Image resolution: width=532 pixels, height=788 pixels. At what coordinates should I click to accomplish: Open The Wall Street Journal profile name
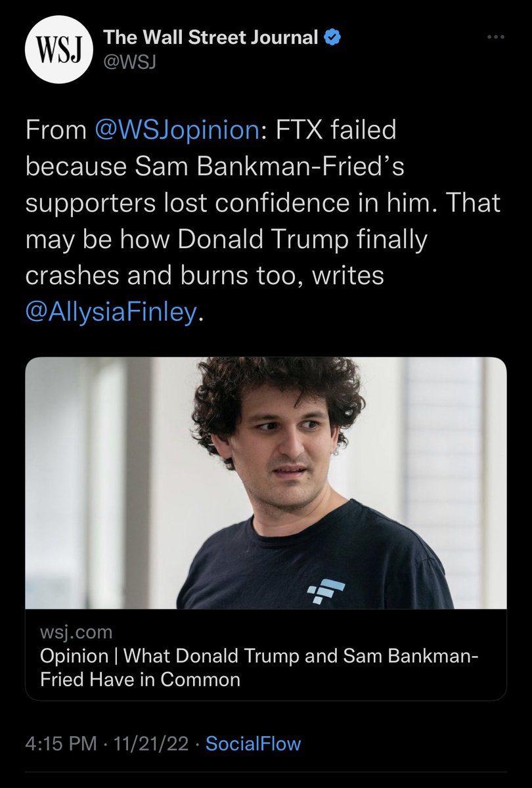pos(211,38)
